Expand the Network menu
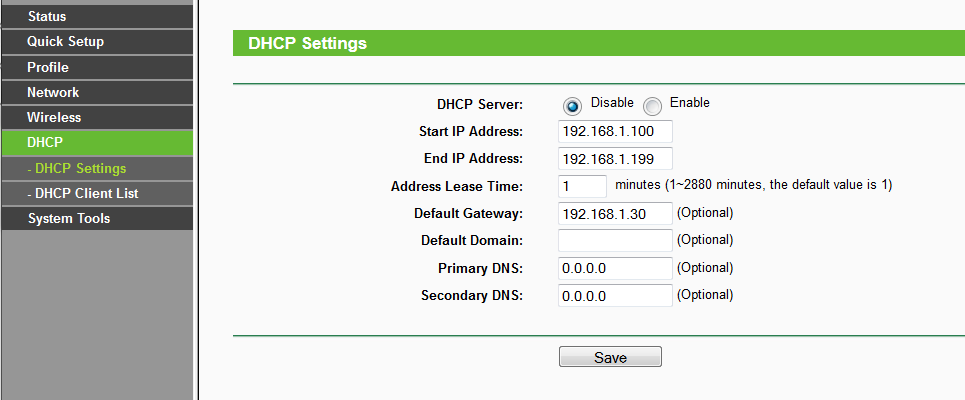 tap(97, 92)
